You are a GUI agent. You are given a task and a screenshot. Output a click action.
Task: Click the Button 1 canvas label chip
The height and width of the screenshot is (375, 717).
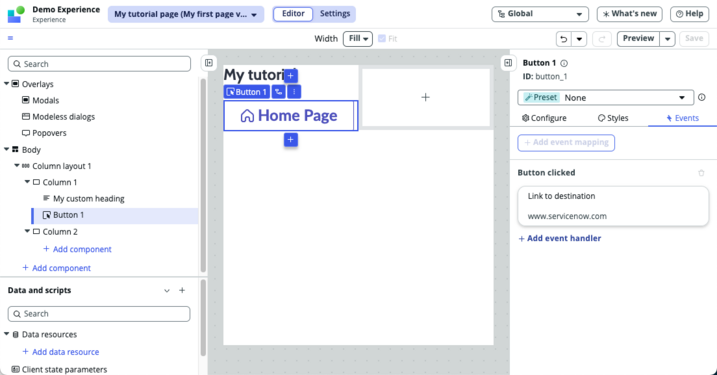(x=247, y=92)
